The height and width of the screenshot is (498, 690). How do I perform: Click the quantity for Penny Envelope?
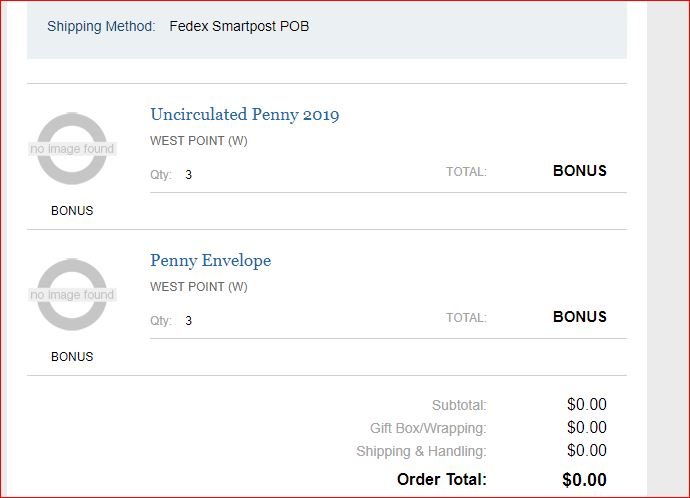pyautogui.click(x=188, y=321)
